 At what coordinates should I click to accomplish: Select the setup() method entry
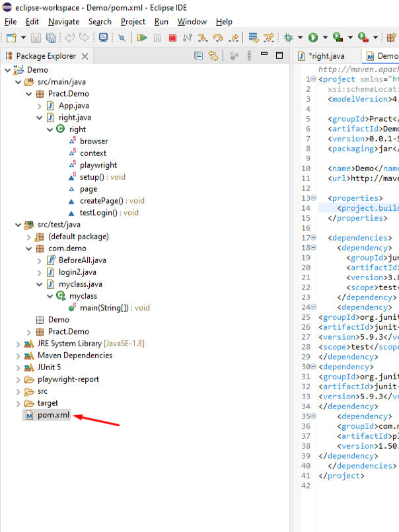pos(102,177)
